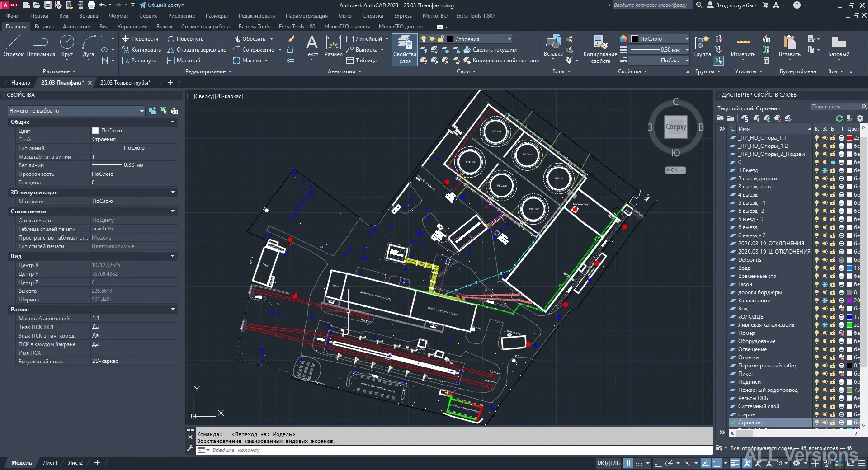This screenshot has width=868, height=470.
Task: Click Копировать свойства слоя button
Action: [501, 61]
